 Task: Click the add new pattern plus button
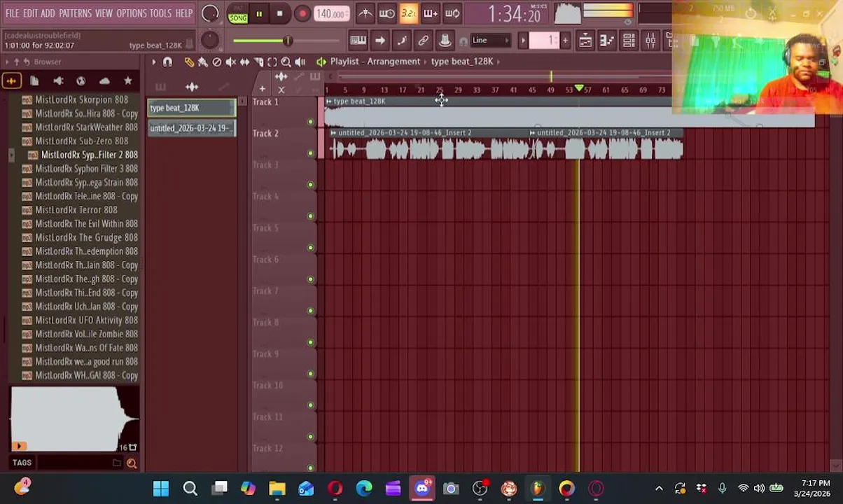click(565, 41)
